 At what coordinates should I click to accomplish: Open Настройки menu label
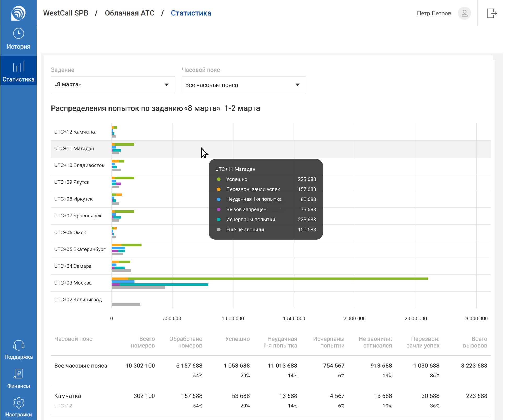tap(18, 415)
